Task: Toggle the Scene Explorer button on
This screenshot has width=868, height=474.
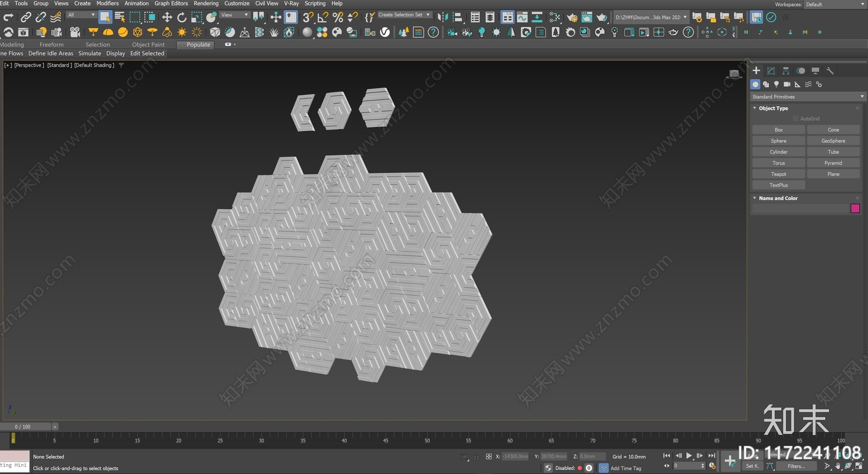Action: (475, 17)
